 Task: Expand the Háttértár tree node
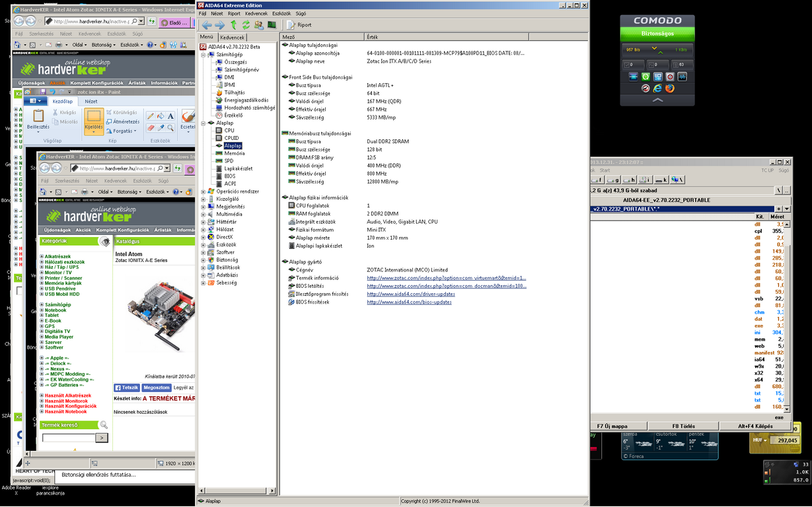click(203, 222)
